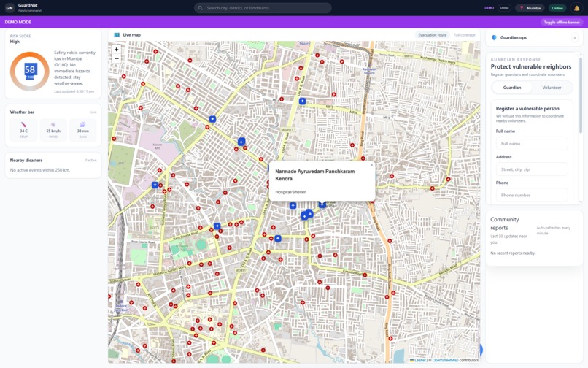Click the Protect vulnerable neighbors heading
588x368 pixels.
[531, 66]
